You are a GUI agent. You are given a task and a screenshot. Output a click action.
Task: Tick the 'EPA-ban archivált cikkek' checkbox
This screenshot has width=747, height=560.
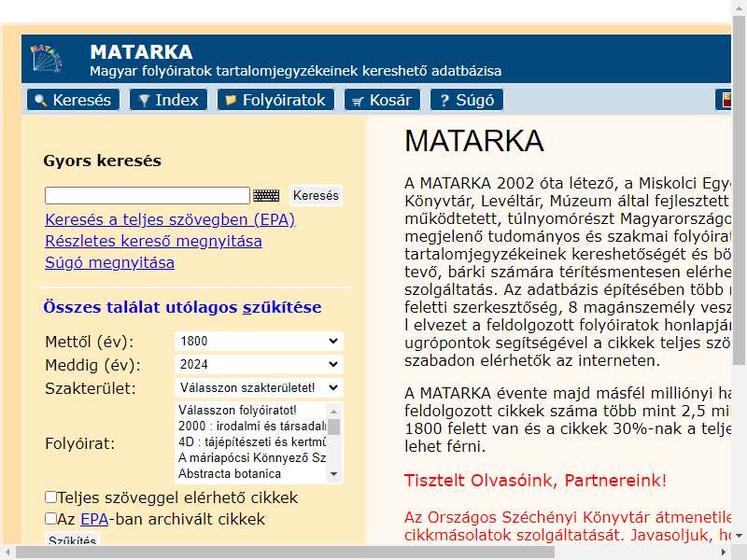(51, 518)
